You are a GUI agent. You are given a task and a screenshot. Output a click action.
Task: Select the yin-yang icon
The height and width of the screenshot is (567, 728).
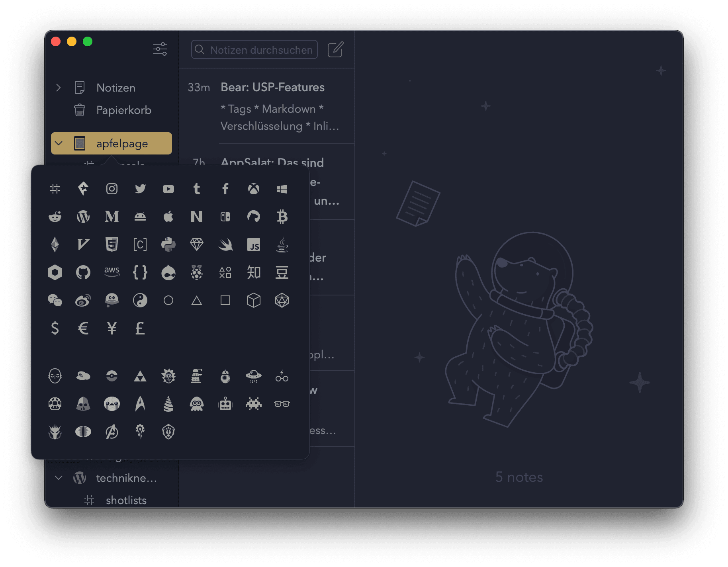pos(140,300)
